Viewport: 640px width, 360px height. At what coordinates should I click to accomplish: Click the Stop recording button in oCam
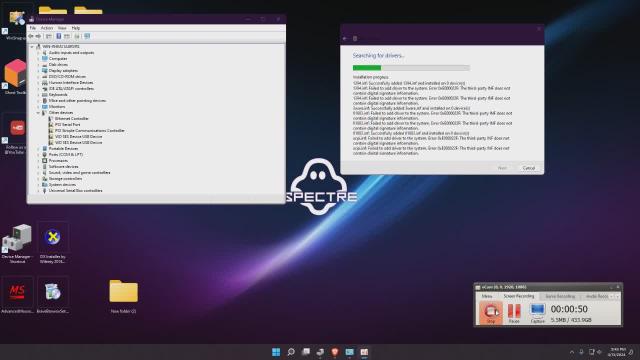(x=491, y=313)
